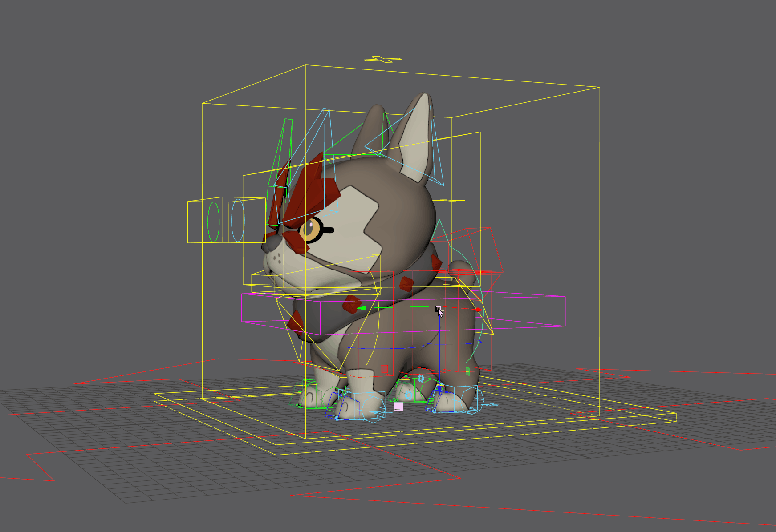
Task: Select the yellow cross control above the head
Action: click(x=382, y=59)
